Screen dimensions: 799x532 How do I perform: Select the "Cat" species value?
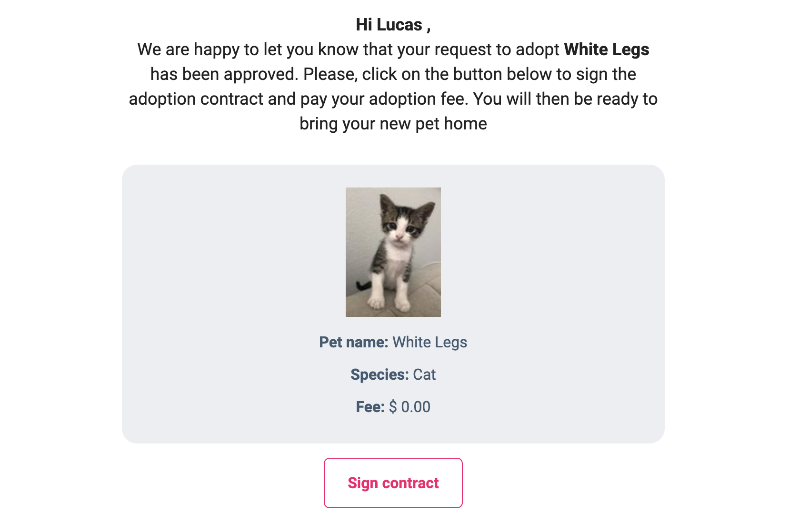[424, 374]
